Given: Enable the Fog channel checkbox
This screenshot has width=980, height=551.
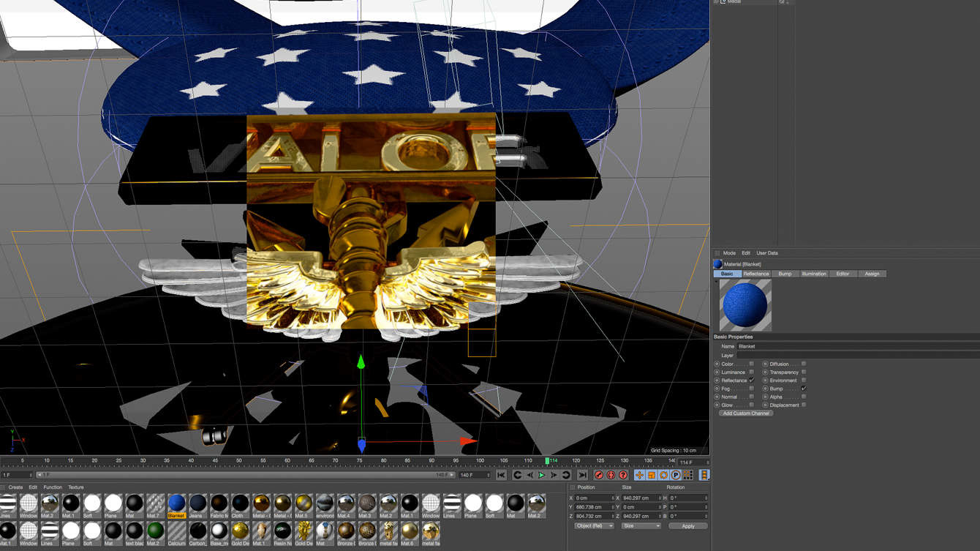Looking at the screenshot, I should tap(751, 389).
